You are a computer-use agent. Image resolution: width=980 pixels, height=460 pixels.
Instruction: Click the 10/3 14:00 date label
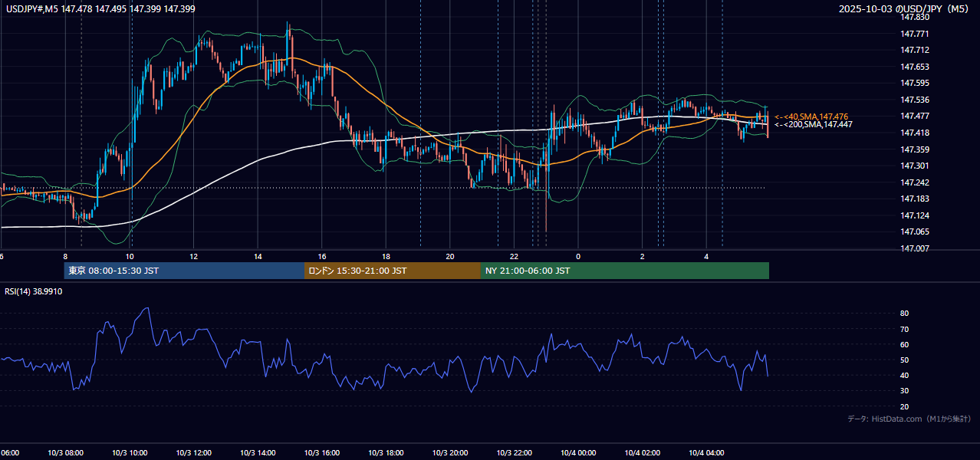click(x=258, y=453)
